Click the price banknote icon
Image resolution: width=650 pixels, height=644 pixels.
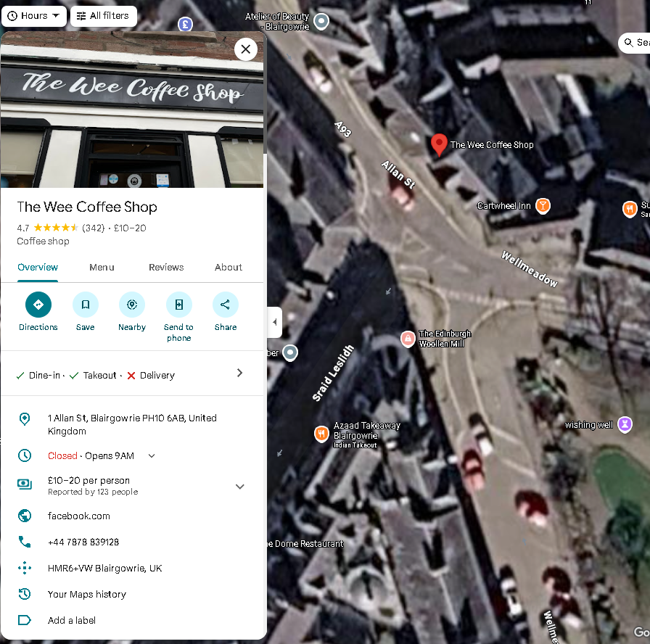click(x=25, y=484)
